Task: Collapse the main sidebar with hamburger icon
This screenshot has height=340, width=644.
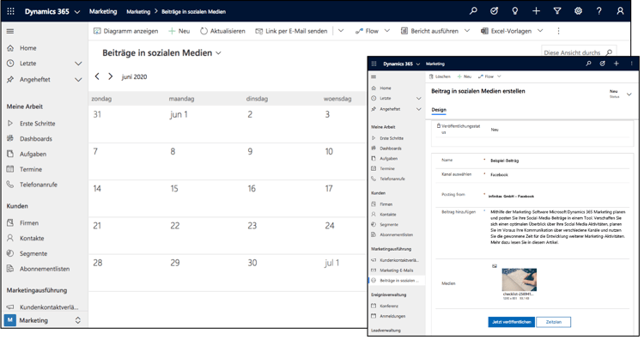Action: click(10, 31)
